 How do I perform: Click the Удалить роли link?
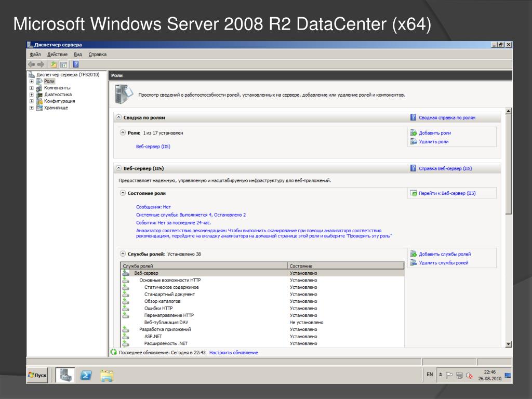pyautogui.click(x=434, y=142)
